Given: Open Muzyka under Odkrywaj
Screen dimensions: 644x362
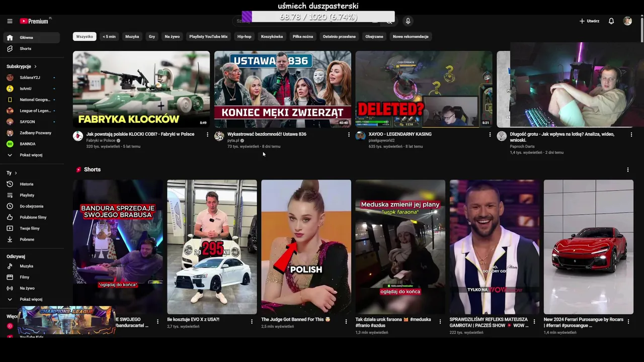Looking at the screenshot, I should (x=31, y=266).
